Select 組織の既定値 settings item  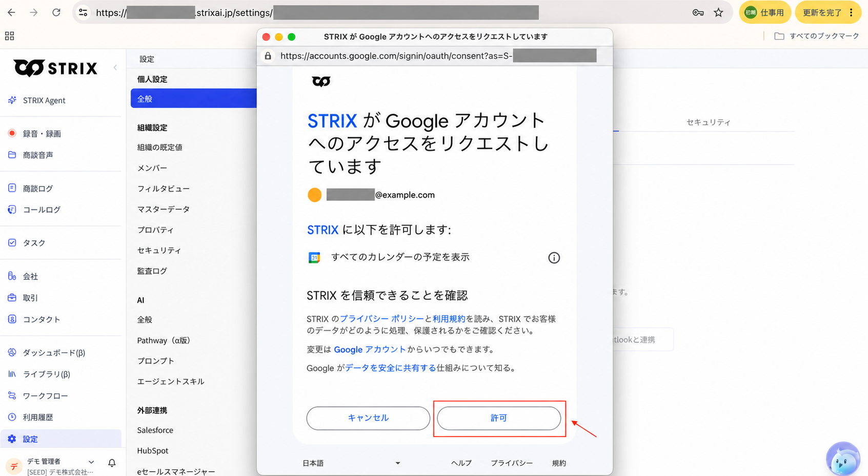click(x=159, y=147)
